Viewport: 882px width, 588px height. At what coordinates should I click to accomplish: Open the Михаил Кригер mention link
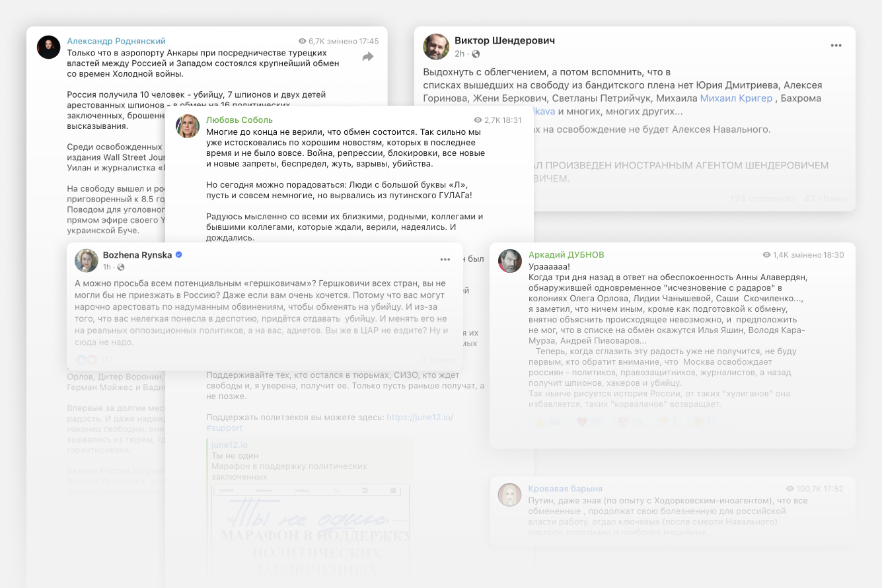(x=735, y=98)
